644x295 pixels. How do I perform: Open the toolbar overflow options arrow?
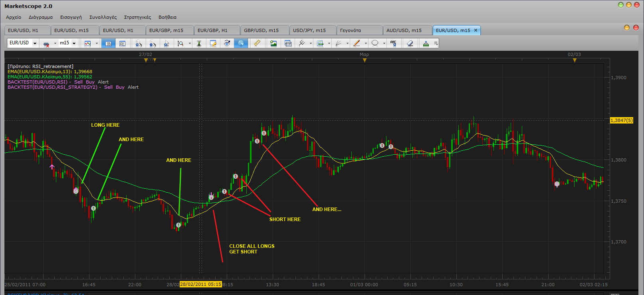pyautogui.click(x=436, y=43)
